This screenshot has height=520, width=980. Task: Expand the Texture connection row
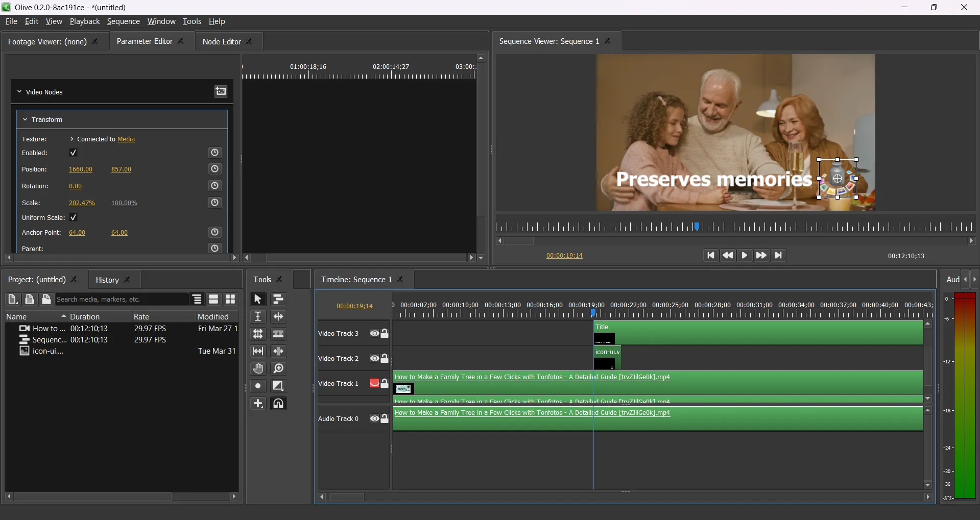[72, 139]
